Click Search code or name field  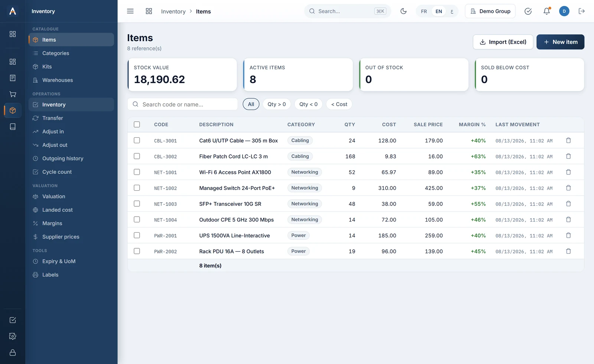[183, 104]
